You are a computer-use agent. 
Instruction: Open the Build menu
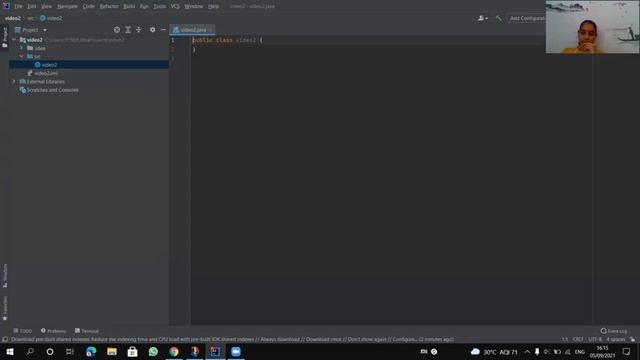point(129,6)
